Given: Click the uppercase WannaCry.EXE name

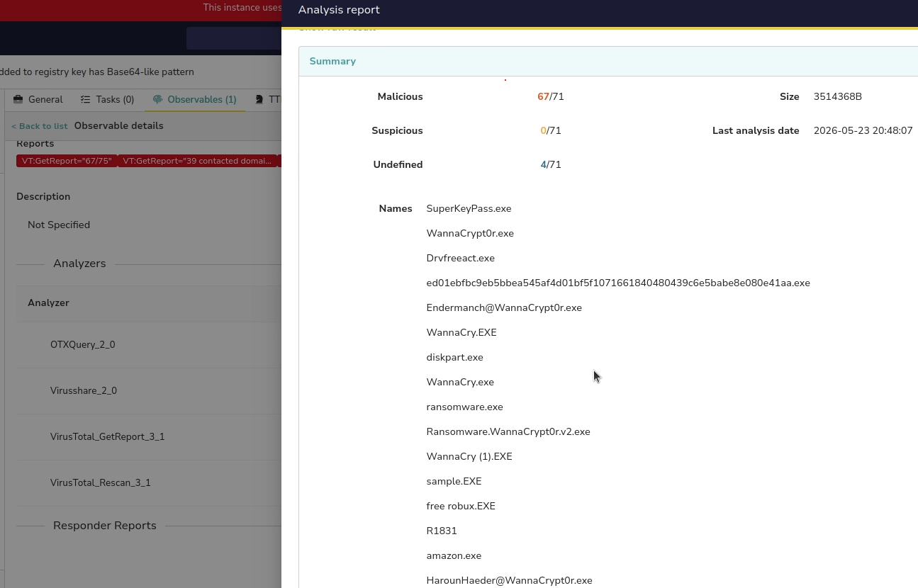Looking at the screenshot, I should pyautogui.click(x=461, y=332).
